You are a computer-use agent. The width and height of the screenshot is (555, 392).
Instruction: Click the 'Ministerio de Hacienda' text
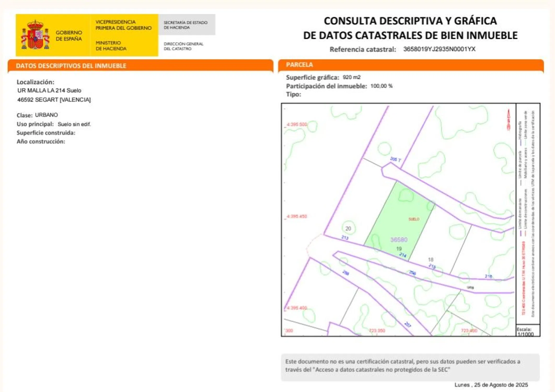111,46
